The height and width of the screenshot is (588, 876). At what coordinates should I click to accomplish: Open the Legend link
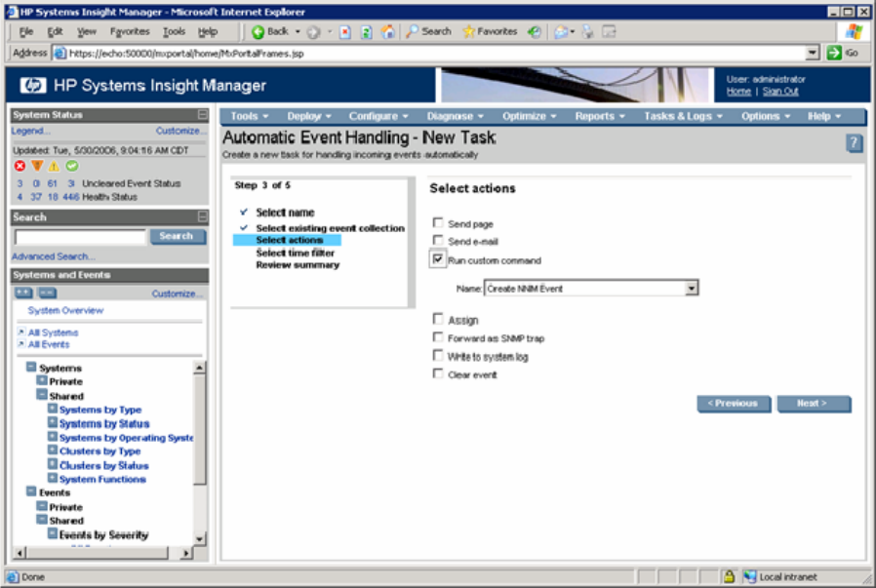(30, 131)
